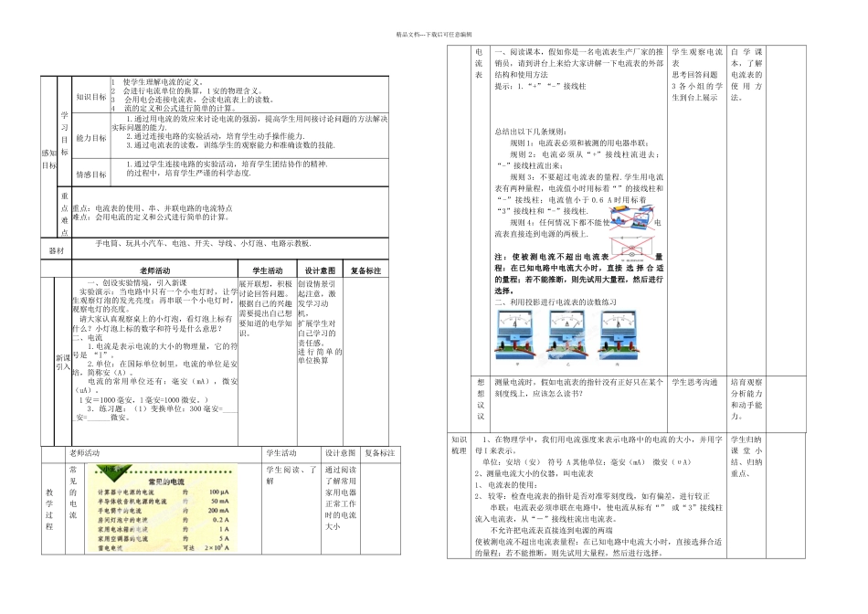
Task: Open the ammeter image labeled 乙
Action: pyautogui.click(x=566, y=335)
